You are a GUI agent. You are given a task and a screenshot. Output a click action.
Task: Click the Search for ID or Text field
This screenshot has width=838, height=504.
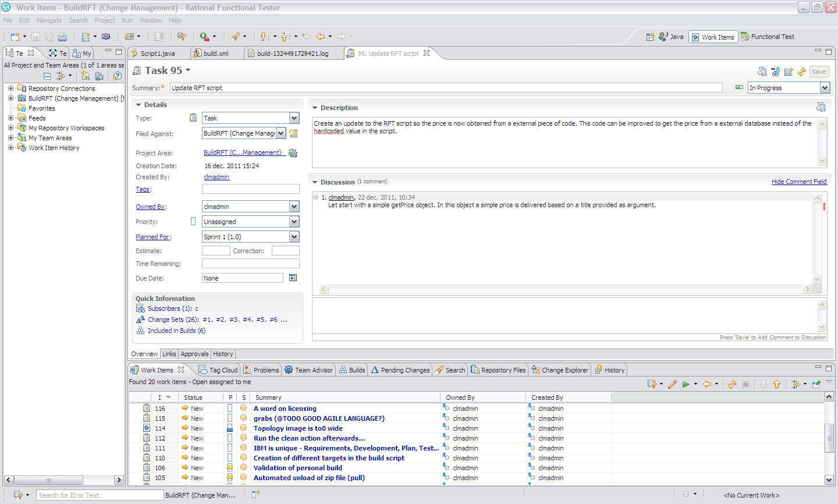click(100, 495)
